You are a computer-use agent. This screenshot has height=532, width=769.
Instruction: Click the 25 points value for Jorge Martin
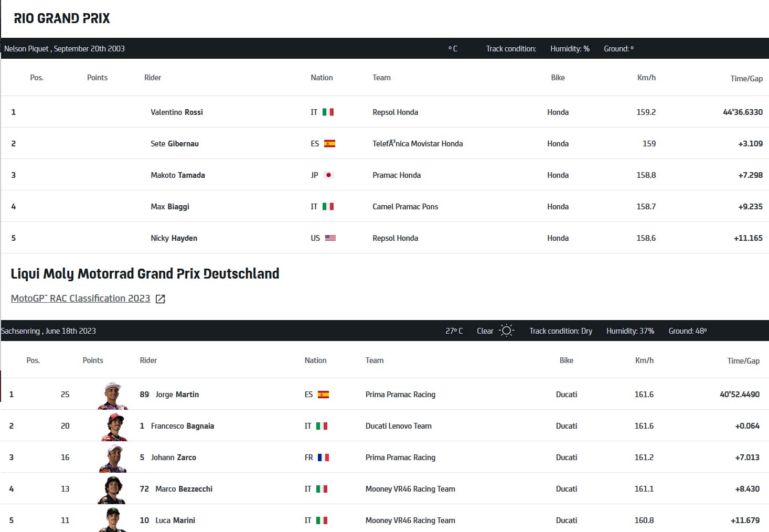65,395
